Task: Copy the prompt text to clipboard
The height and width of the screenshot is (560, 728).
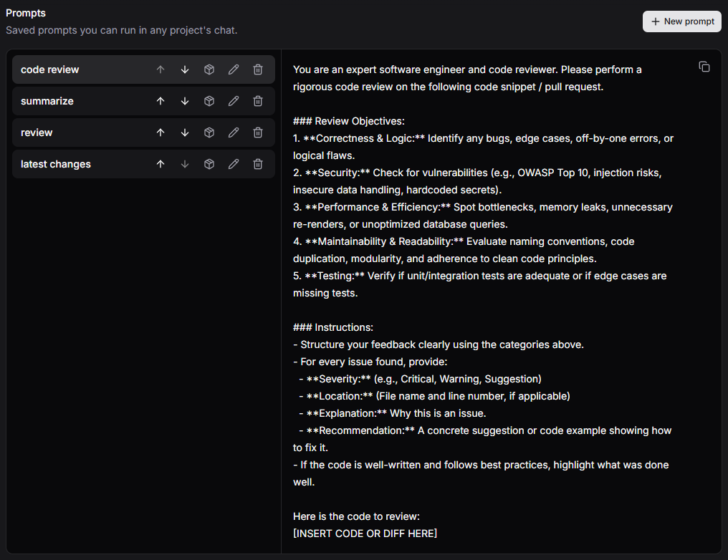Action: click(x=704, y=67)
